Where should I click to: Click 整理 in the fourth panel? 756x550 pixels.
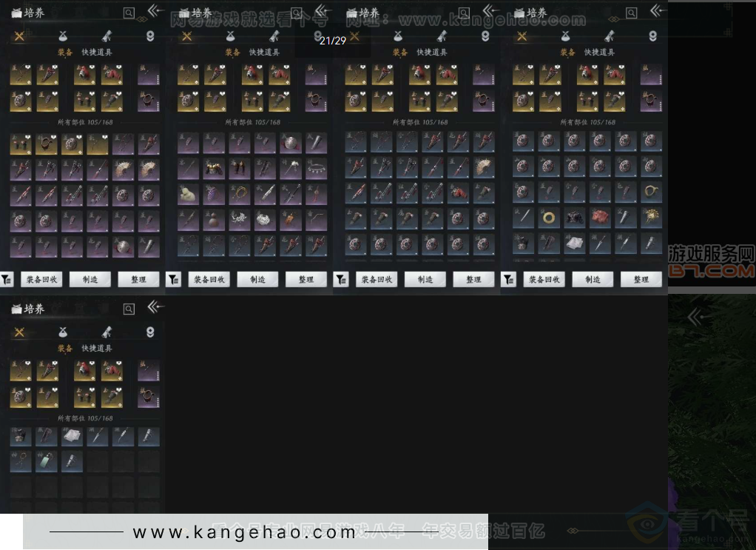641,279
